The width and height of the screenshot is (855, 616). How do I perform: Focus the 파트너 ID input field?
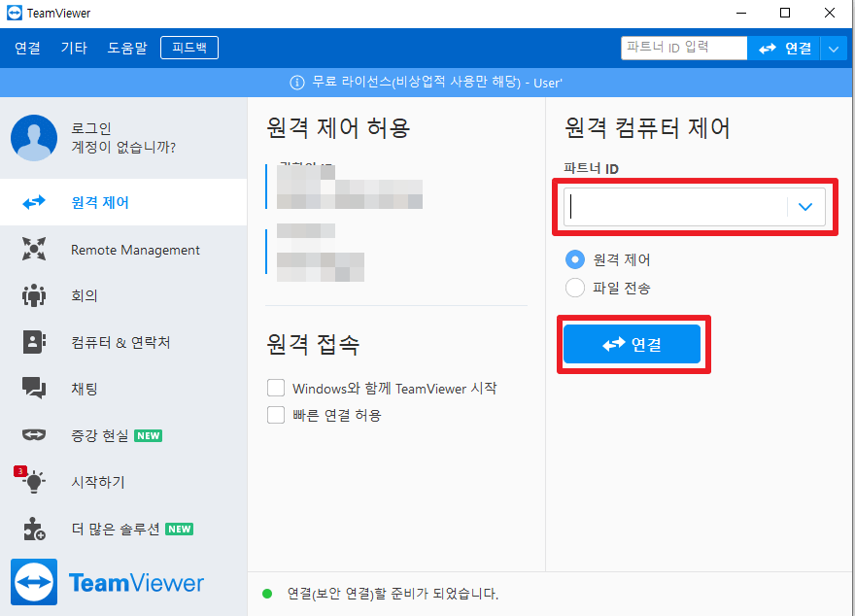(x=676, y=207)
